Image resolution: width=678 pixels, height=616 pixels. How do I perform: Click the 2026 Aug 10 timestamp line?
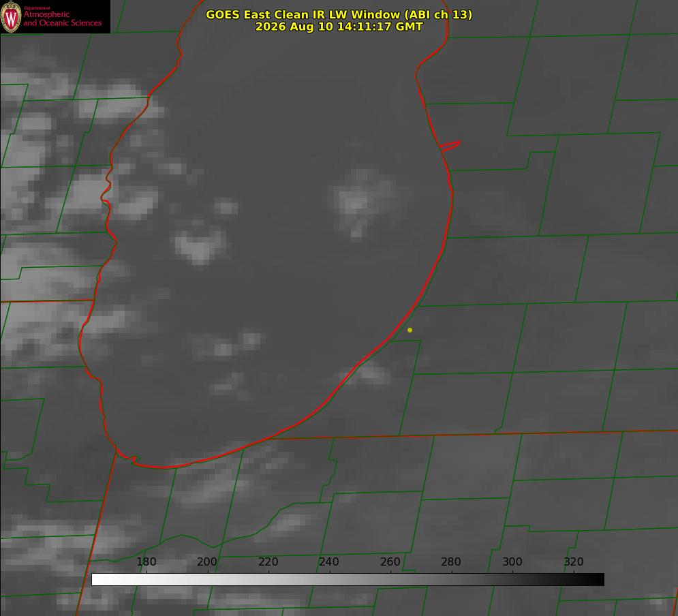coord(339,27)
